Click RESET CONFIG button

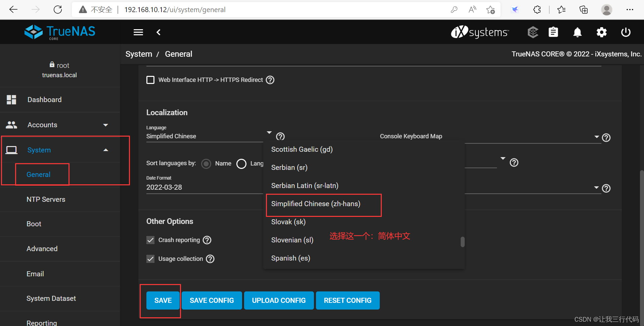point(348,300)
